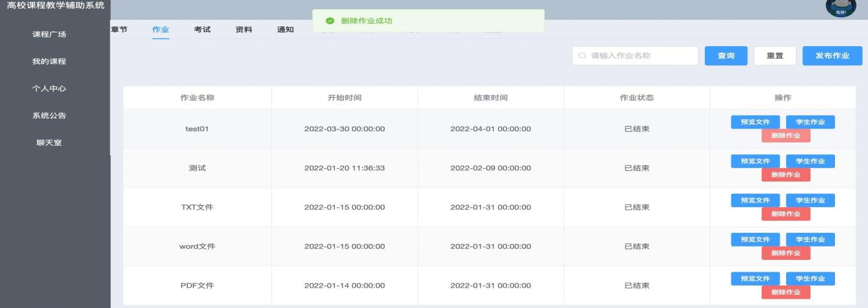The image size is (868, 308).
Task: Open 学生作业 for test01
Action: (810, 122)
